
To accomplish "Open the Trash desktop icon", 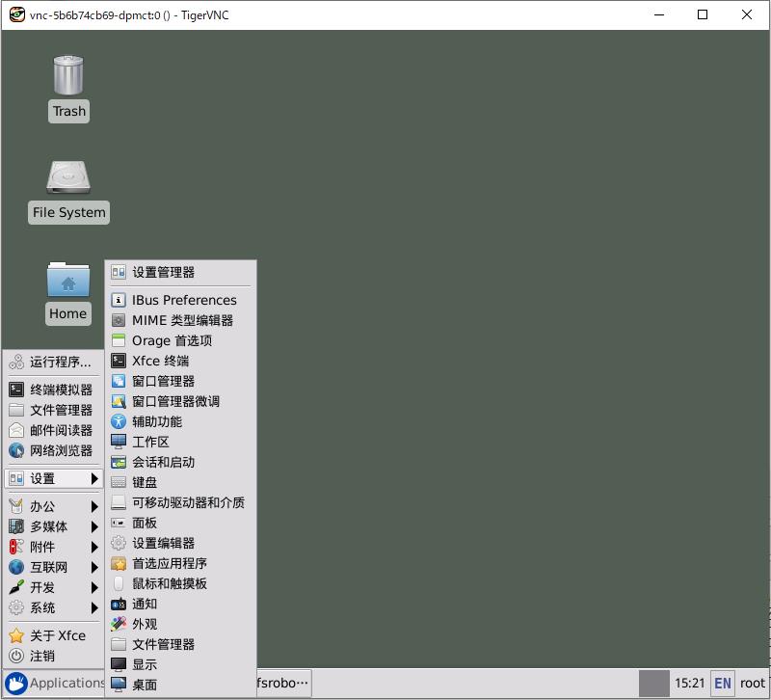I will click(x=68, y=75).
